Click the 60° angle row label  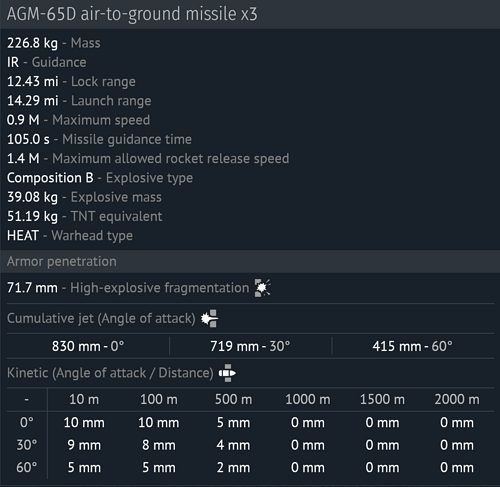click(27, 468)
